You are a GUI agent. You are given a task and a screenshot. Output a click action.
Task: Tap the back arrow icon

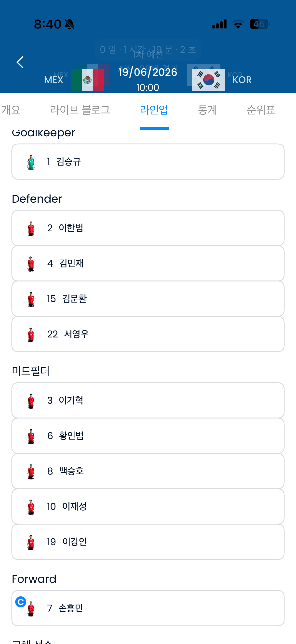20,62
